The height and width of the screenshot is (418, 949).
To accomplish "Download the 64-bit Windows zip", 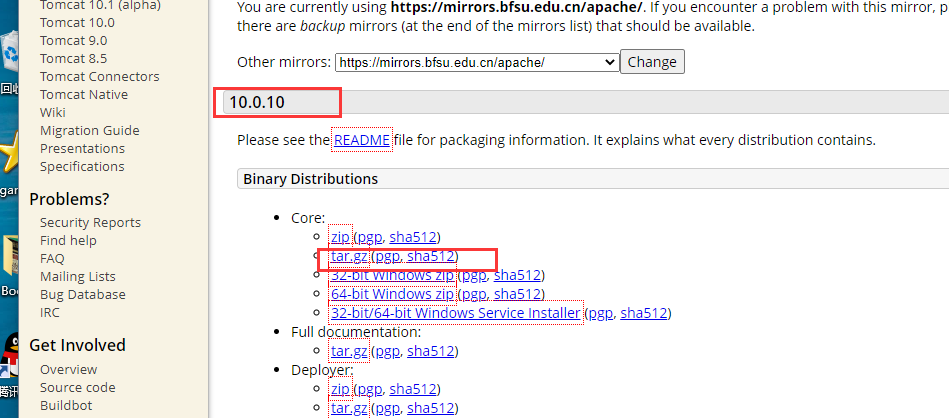I will pyautogui.click(x=392, y=294).
